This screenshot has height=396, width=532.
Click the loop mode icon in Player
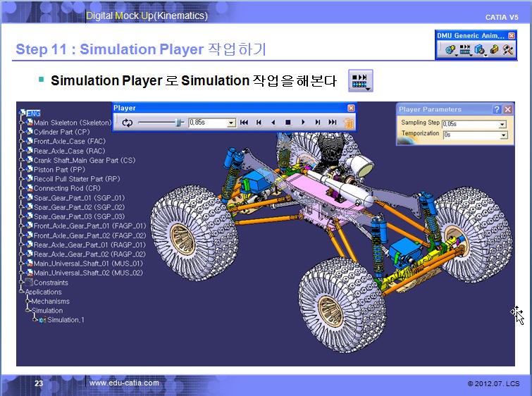click(127, 123)
